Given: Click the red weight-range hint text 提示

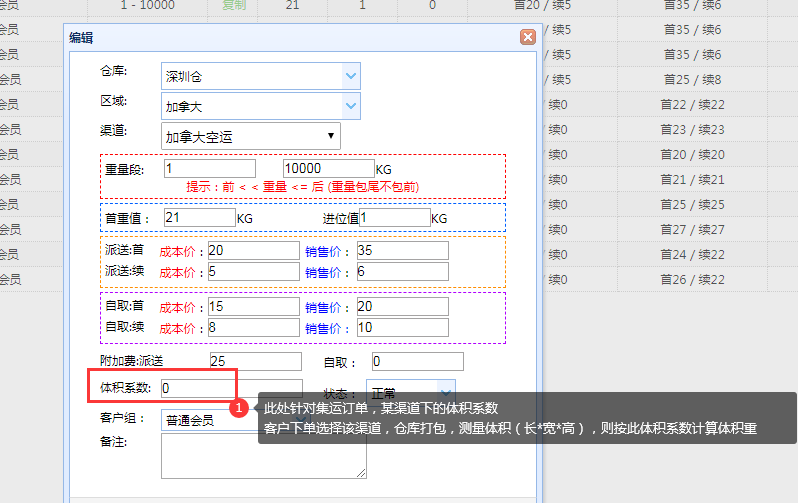Looking at the screenshot, I should click(302, 187).
